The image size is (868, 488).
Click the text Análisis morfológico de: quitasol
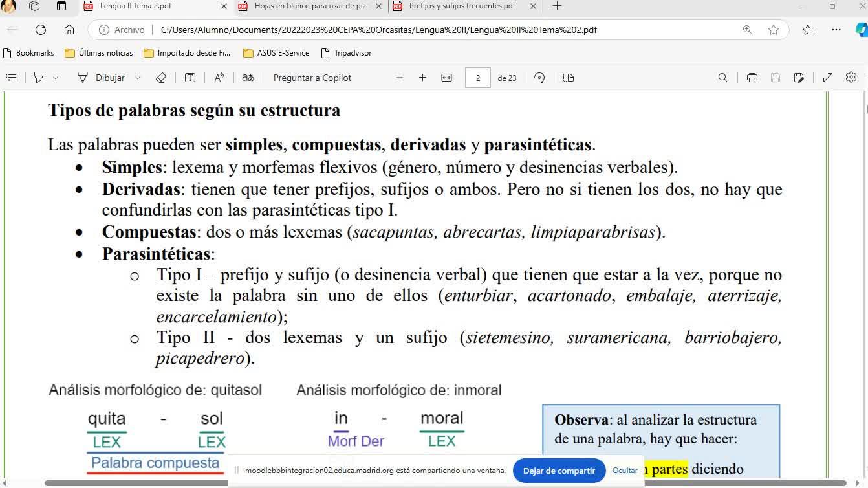pyautogui.click(x=155, y=390)
